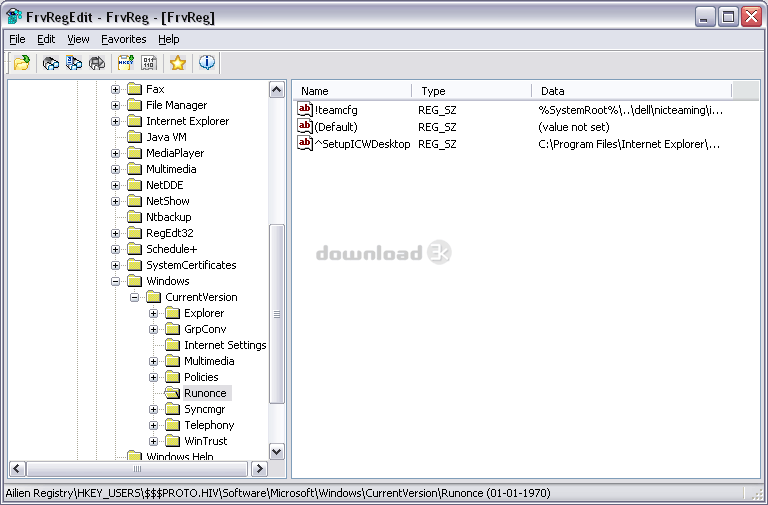Select the (Default) value name
Viewport: 768px width, 505px height.
coord(336,127)
